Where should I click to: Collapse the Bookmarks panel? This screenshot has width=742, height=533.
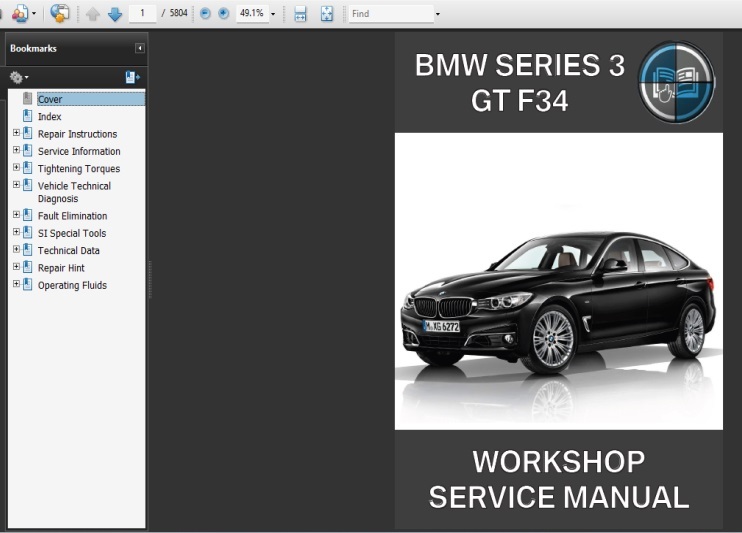point(140,48)
